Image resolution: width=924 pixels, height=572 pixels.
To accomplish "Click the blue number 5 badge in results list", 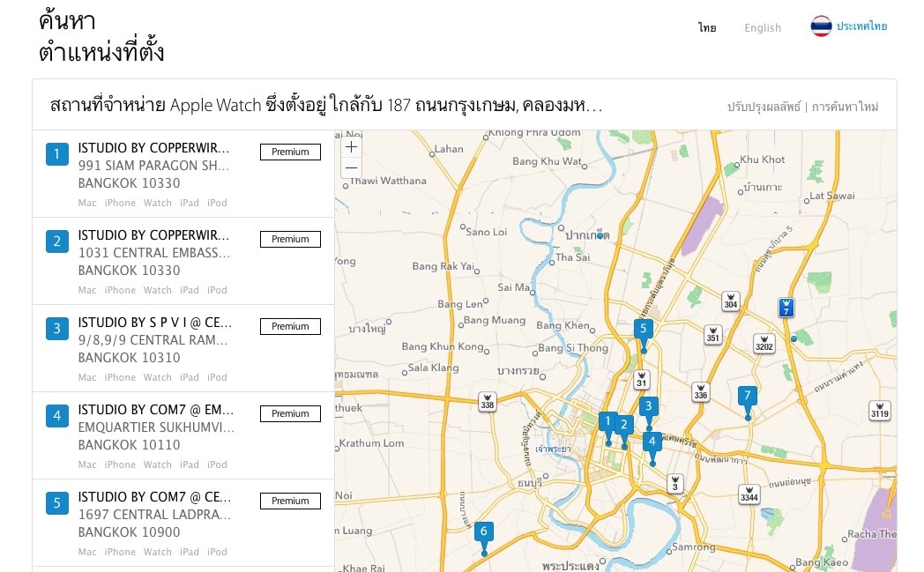I will pos(57,503).
